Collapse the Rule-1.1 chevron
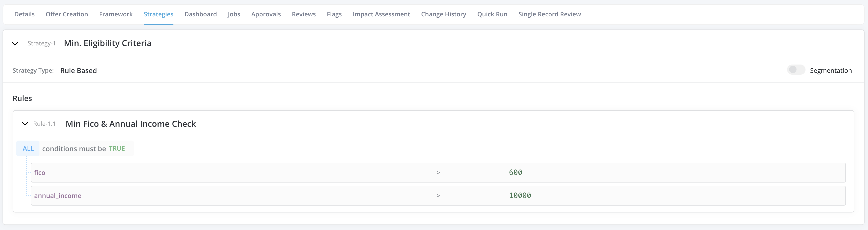The image size is (868, 230). (x=25, y=124)
